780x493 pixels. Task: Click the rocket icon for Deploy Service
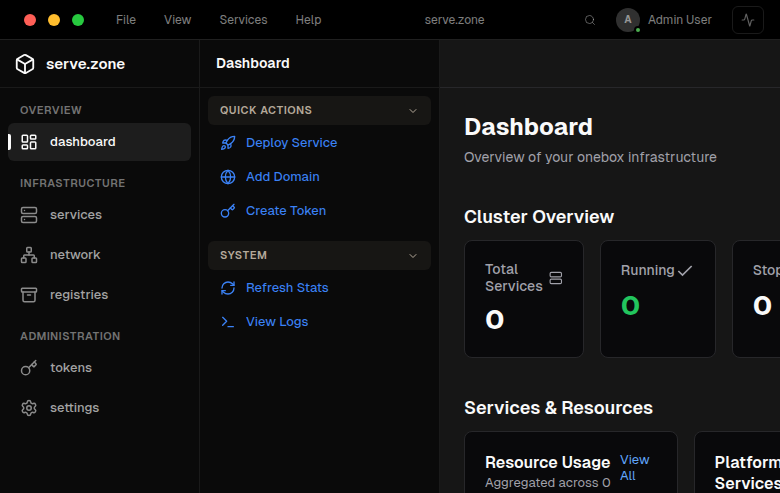click(x=228, y=143)
